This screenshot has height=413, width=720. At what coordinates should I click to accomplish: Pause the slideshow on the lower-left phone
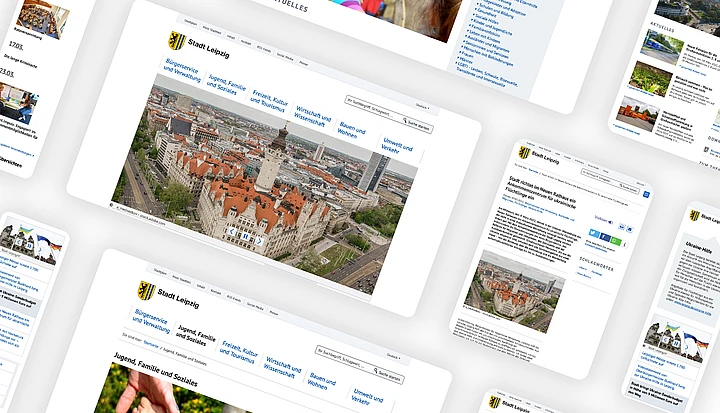coord(29,246)
